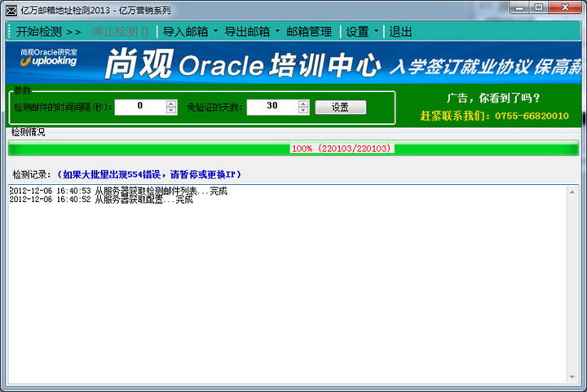Click the green detection progress bar

coord(293,148)
